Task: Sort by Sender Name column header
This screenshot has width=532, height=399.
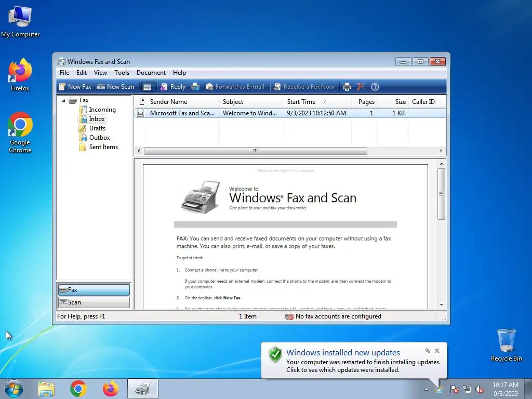Action: point(183,102)
